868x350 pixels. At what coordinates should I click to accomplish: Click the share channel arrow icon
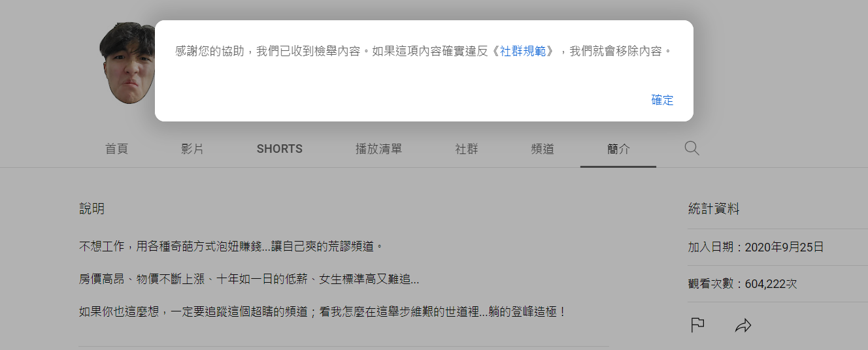point(743,325)
